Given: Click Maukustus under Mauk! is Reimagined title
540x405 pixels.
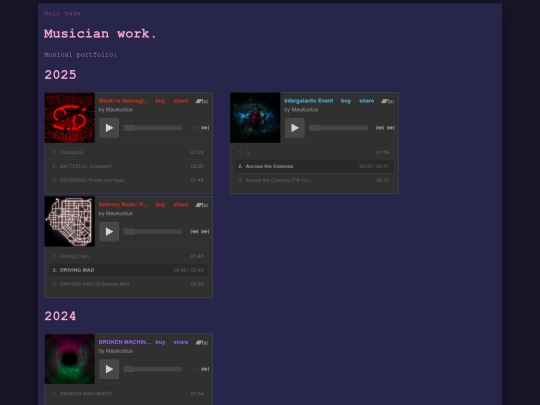Looking at the screenshot, I should tap(119, 110).
